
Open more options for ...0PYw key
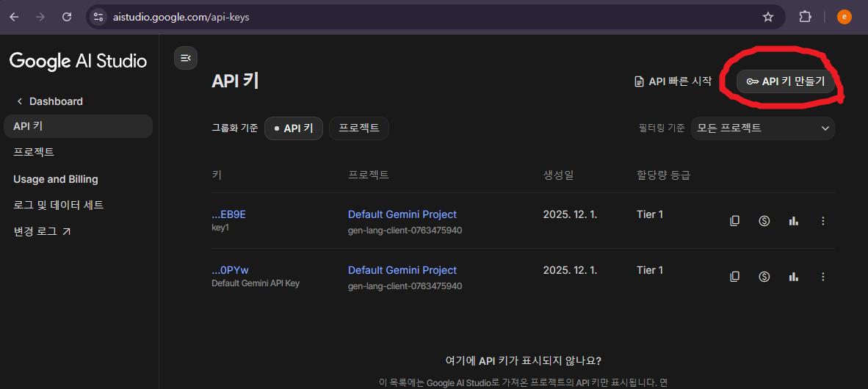[x=822, y=276]
